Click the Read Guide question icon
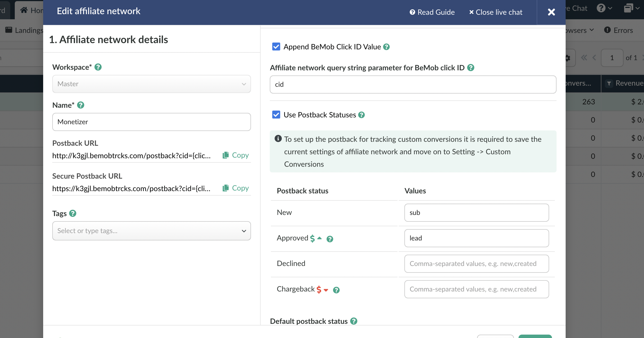 [412, 12]
